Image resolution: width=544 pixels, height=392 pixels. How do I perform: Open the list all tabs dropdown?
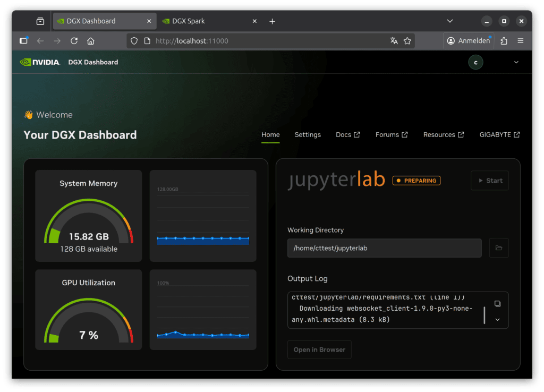(x=449, y=21)
